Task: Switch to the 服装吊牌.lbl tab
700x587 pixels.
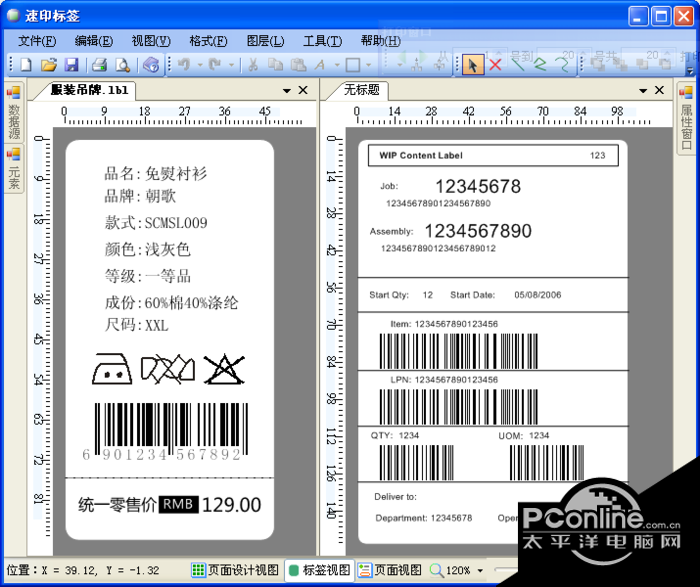Action: point(89,90)
